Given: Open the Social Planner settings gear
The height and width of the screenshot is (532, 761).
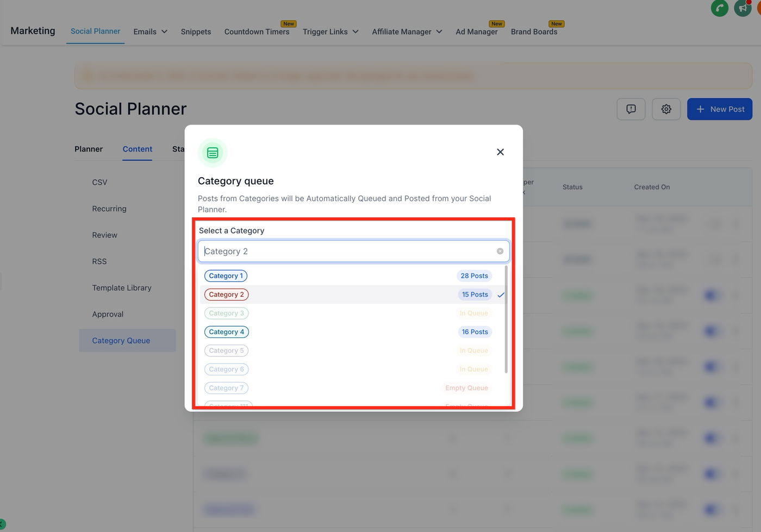Looking at the screenshot, I should point(666,109).
